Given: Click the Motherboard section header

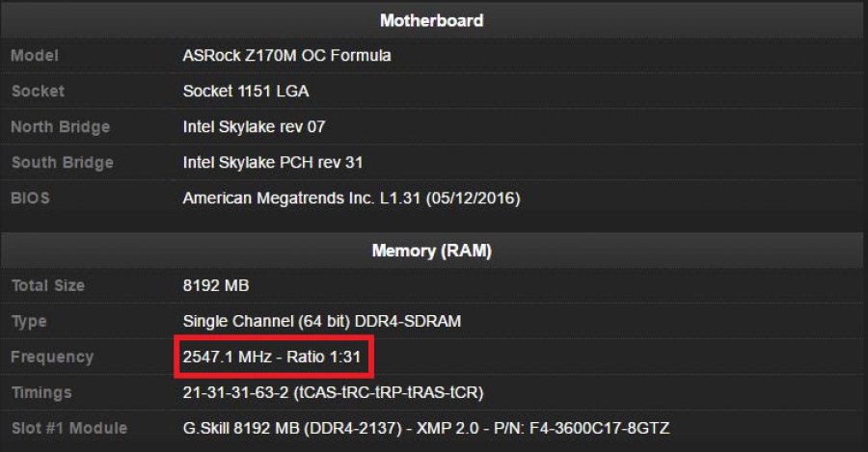Looking at the screenshot, I should [431, 20].
